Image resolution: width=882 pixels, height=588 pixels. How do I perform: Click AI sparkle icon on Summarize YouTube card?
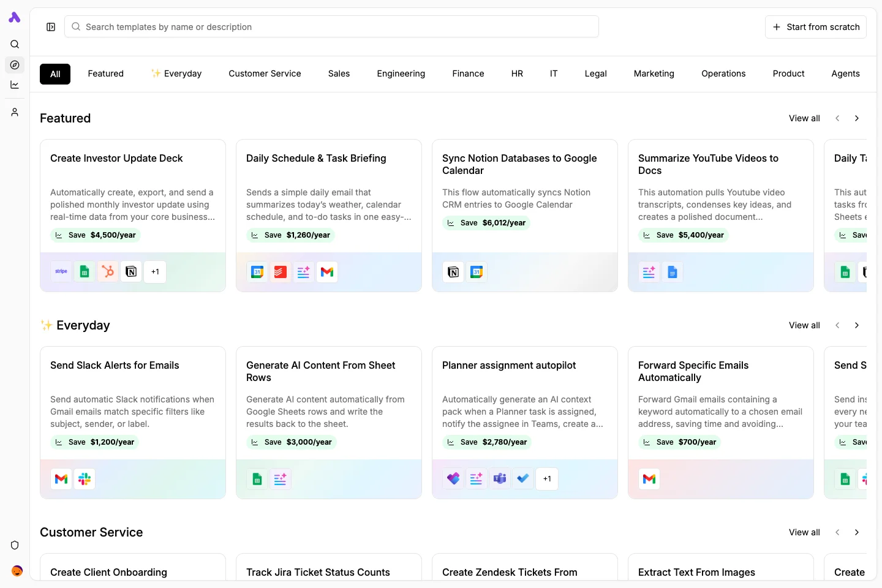pos(649,271)
